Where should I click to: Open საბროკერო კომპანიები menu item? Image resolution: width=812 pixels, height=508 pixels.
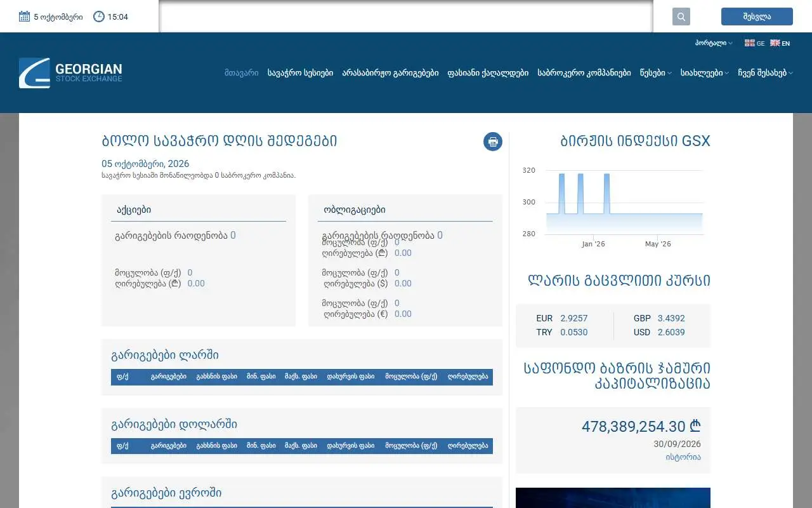(584, 73)
